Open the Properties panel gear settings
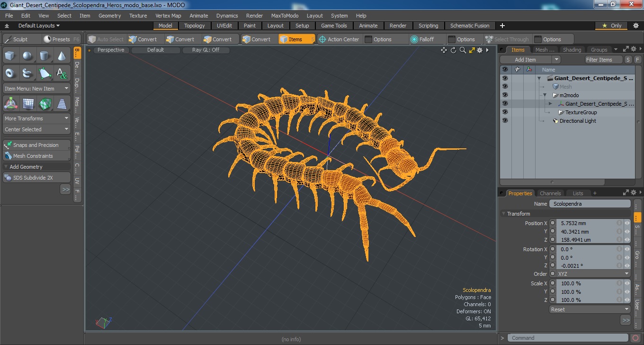The image size is (644, 345). coord(633,193)
